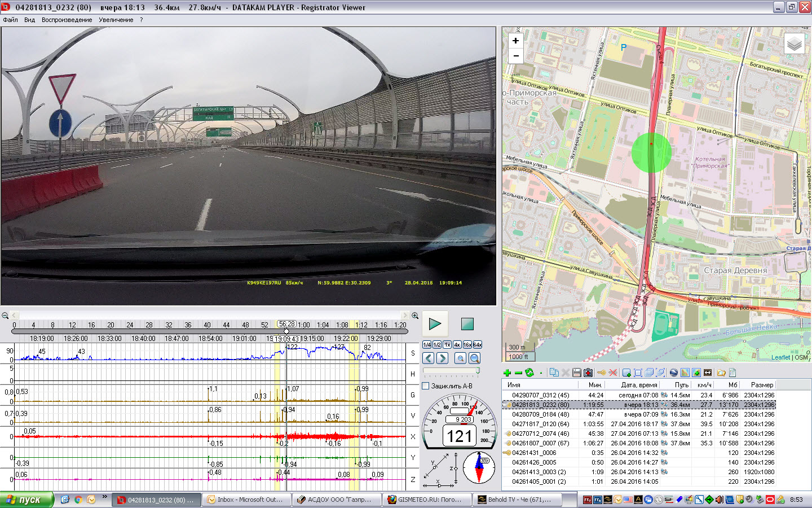The height and width of the screenshot is (508, 812).
Task: Click the globe icon in file toolbar
Action: pyautogui.click(x=673, y=373)
